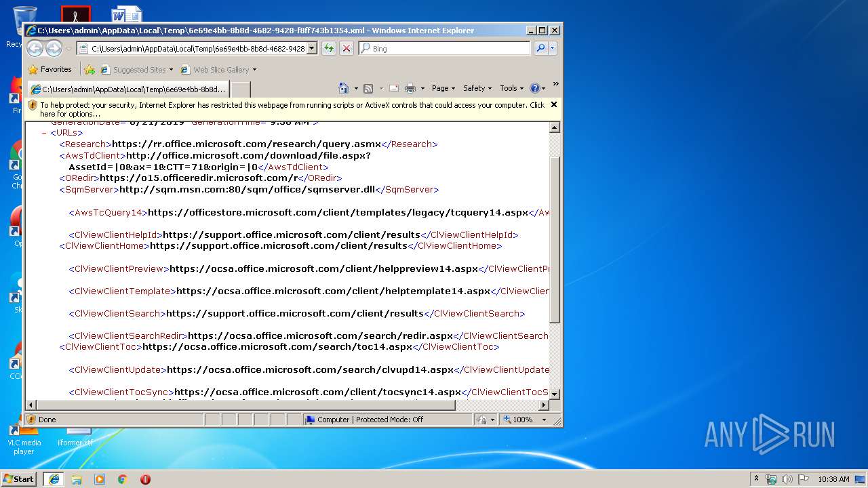Select the Recycle Bin desktop icon
The image size is (868, 488).
point(24,27)
